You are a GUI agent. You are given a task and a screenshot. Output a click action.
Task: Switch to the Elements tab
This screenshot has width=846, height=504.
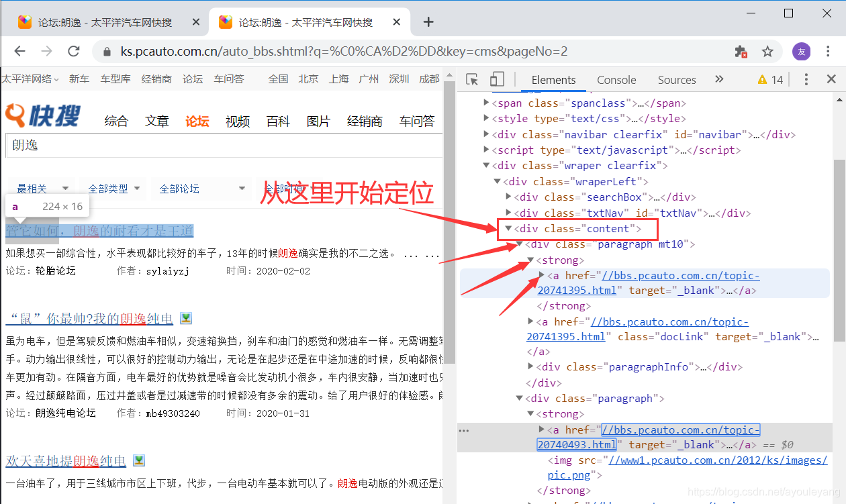[x=553, y=79]
